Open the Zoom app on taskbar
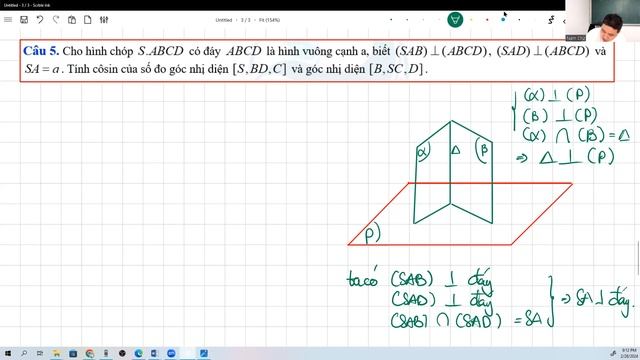 tap(171, 353)
